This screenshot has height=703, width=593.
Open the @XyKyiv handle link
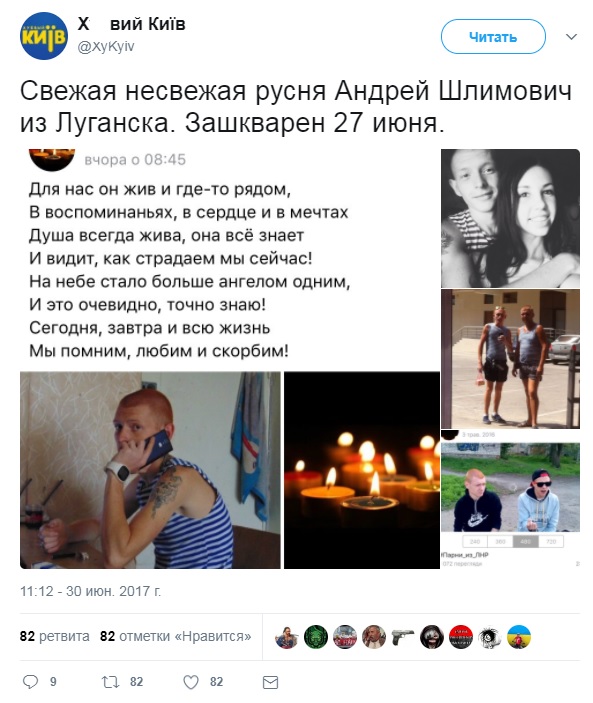106,47
